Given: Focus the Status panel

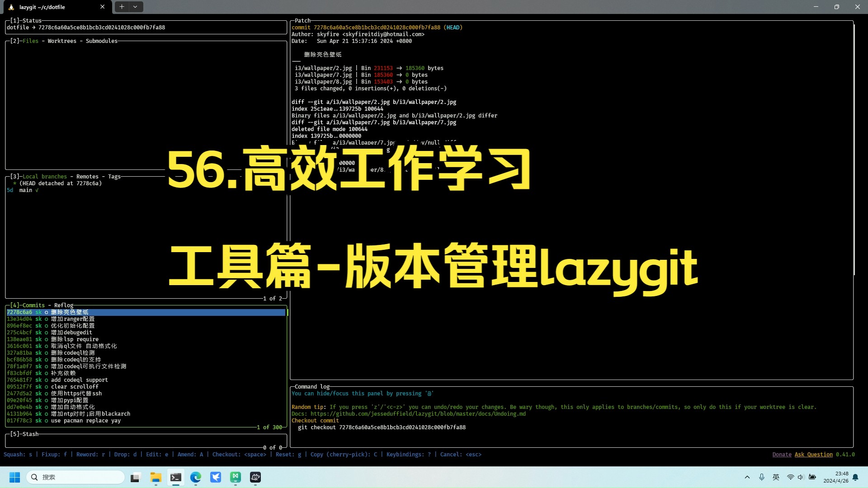Looking at the screenshot, I should click(146, 28).
